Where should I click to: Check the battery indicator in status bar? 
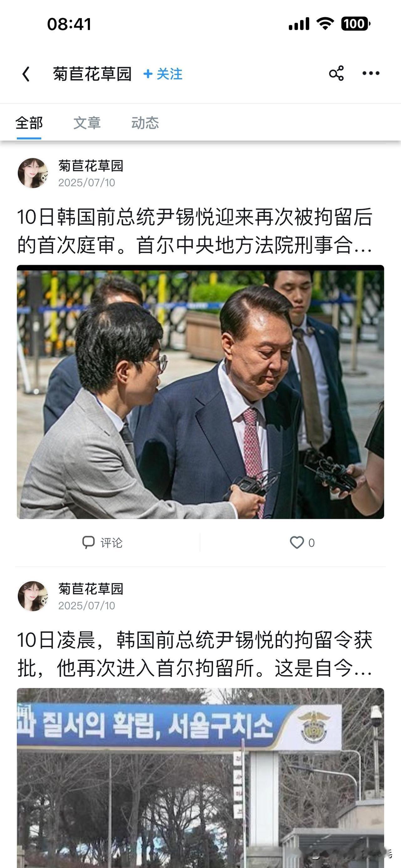[356, 24]
